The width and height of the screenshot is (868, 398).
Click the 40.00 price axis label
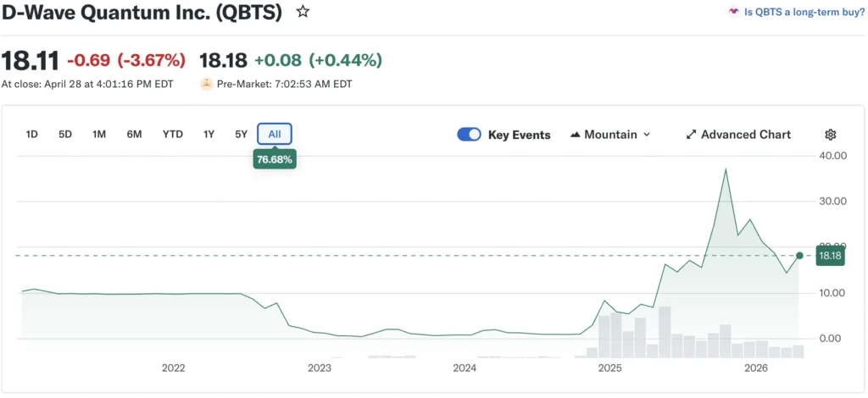[x=833, y=155]
